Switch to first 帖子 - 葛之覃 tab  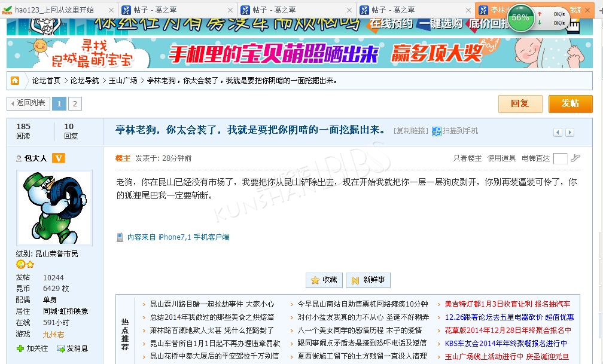[x=178, y=10]
